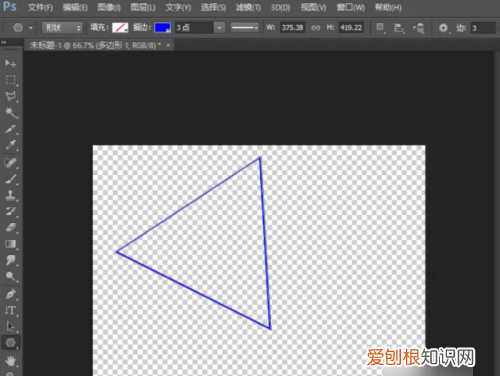Open path alignment icon in options bar
Screen dimensions: 500x376
399,28
